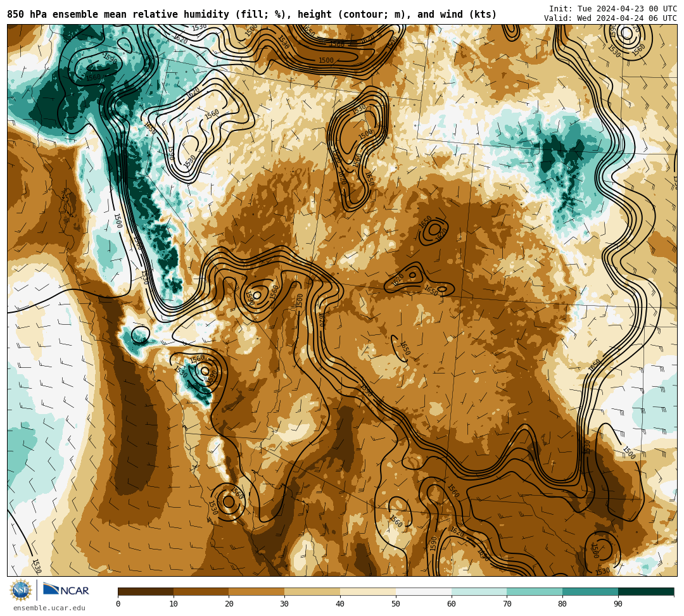Click the colorbar tick label '10'
The image size is (684, 616).
click(174, 604)
